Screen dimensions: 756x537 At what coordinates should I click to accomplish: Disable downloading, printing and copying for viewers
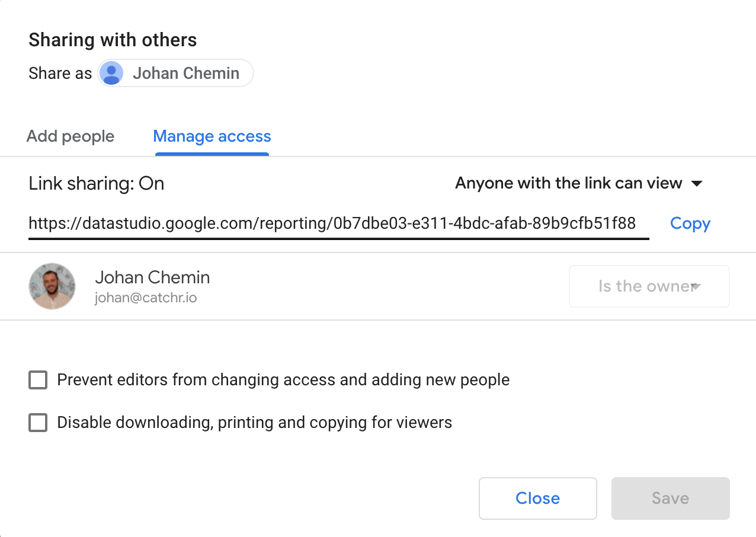[37, 423]
